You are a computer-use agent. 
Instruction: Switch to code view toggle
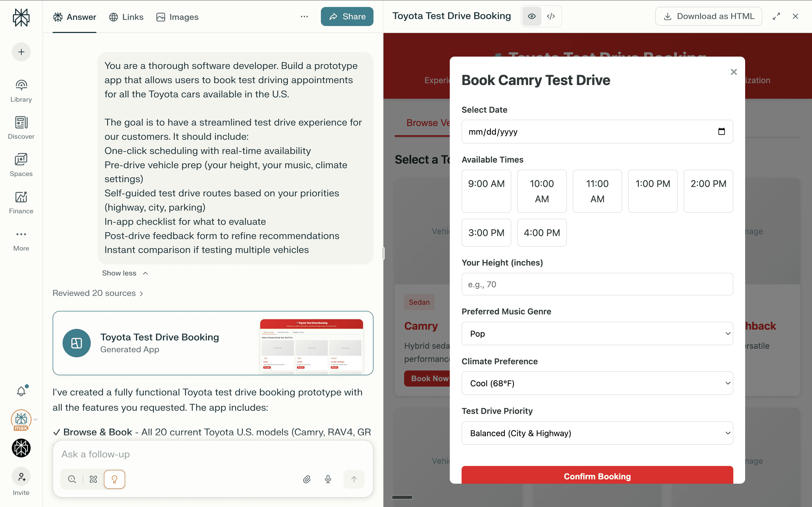click(x=551, y=16)
